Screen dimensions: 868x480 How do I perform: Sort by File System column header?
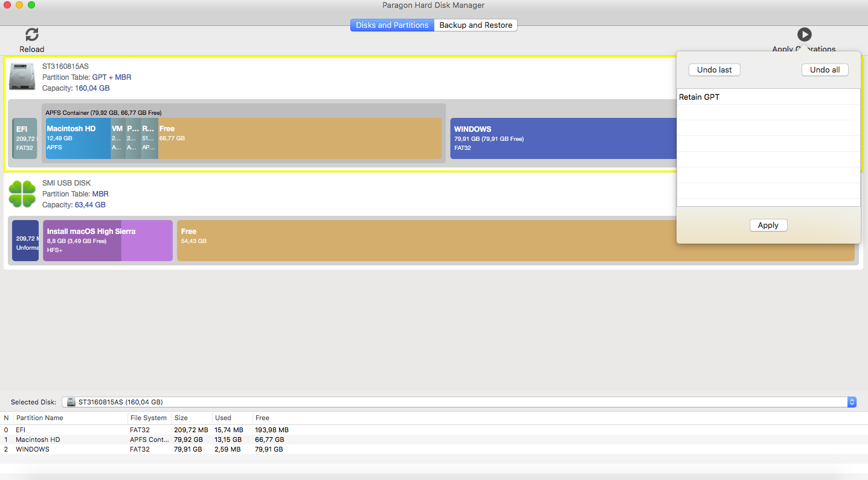[x=149, y=418]
